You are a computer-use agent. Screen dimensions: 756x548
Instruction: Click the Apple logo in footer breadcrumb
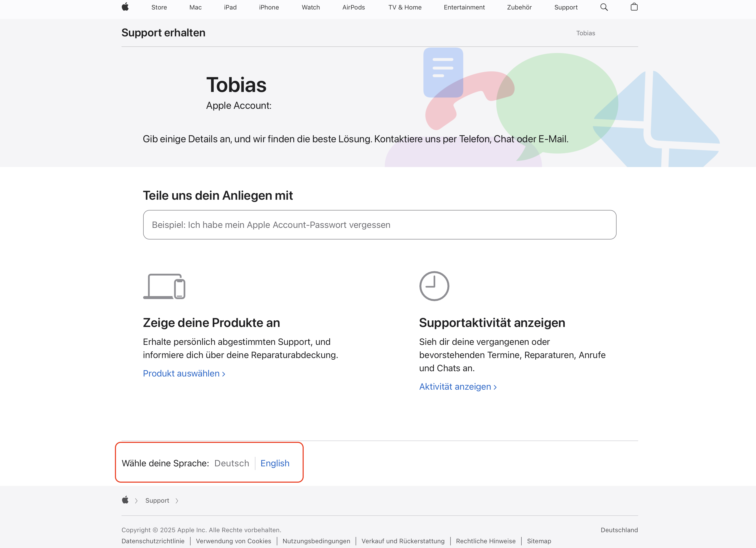(x=125, y=500)
